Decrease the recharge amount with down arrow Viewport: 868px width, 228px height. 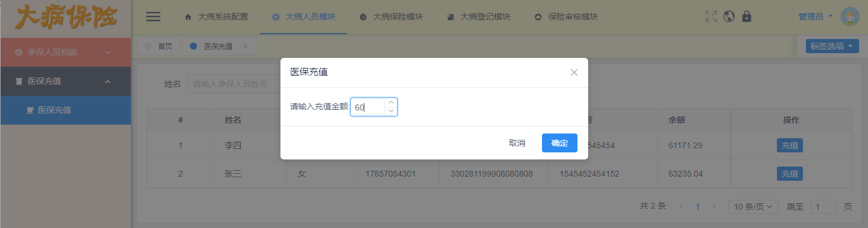(391, 111)
